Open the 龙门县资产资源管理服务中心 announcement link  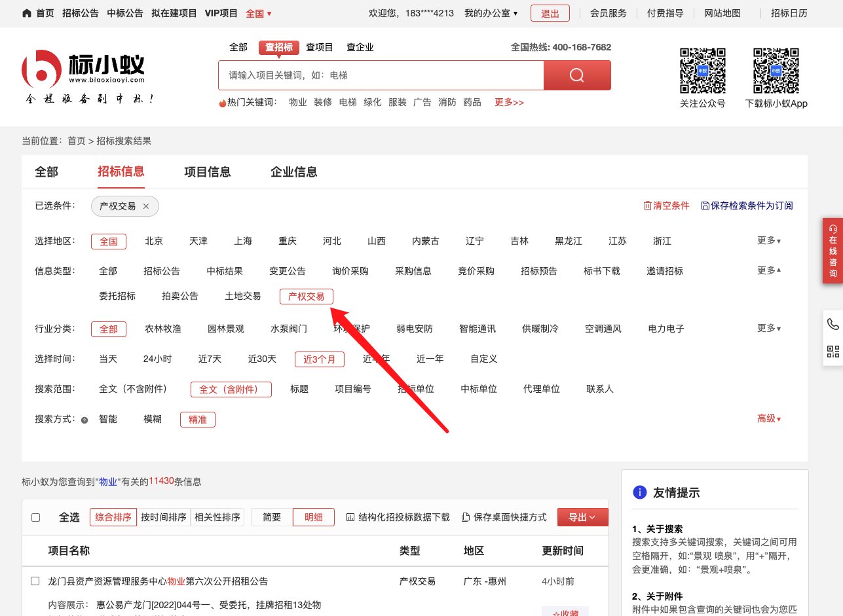click(x=158, y=581)
